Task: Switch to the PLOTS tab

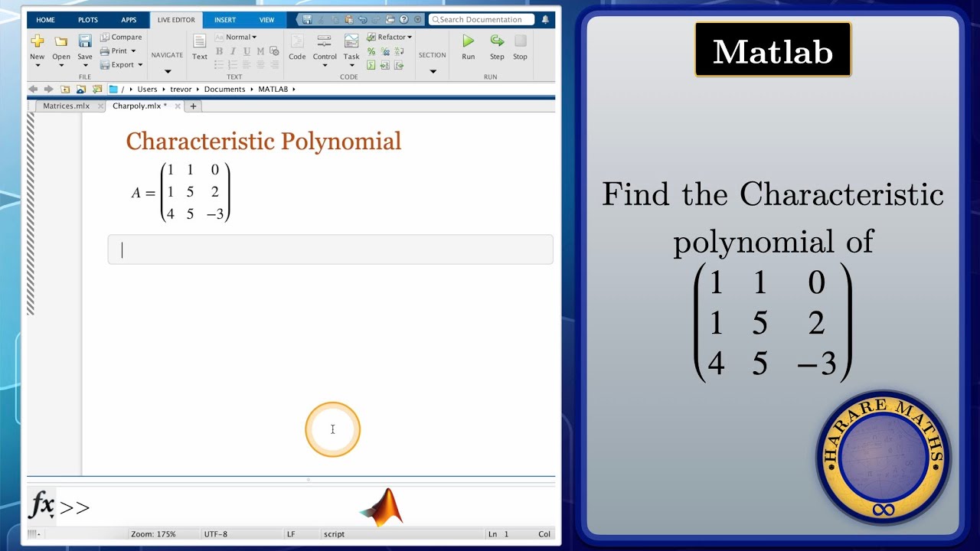Action: [x=88, y=20]
